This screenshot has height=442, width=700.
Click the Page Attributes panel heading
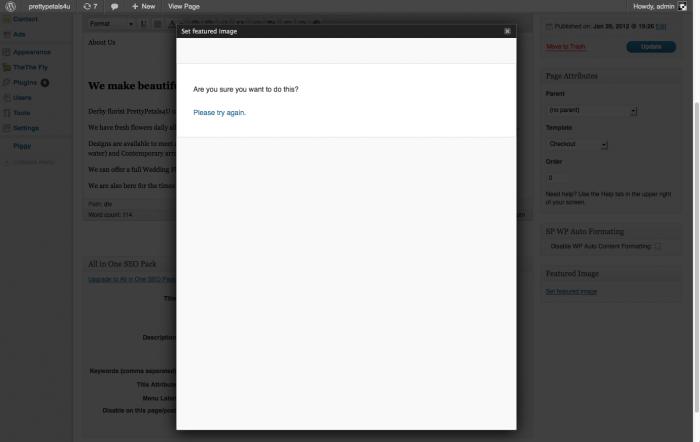pyautogui.click(x=571, y=76)
